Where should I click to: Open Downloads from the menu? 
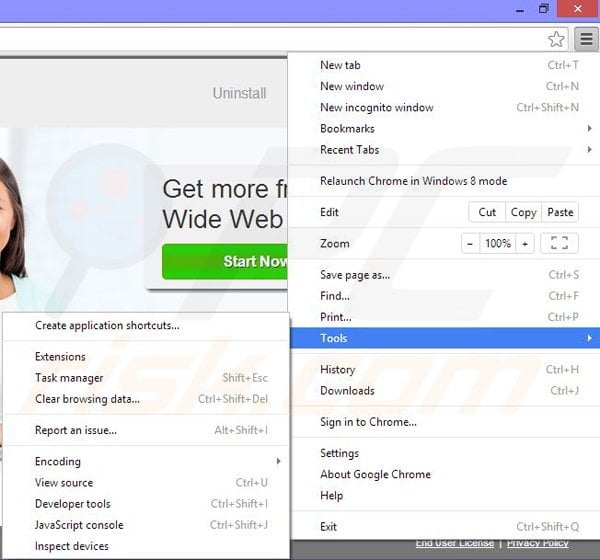445,390
